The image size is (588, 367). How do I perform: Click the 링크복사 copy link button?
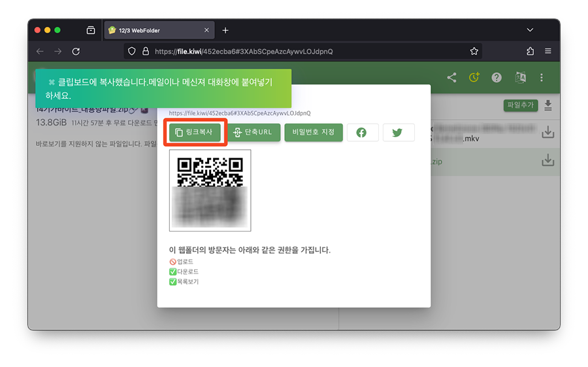195,132
